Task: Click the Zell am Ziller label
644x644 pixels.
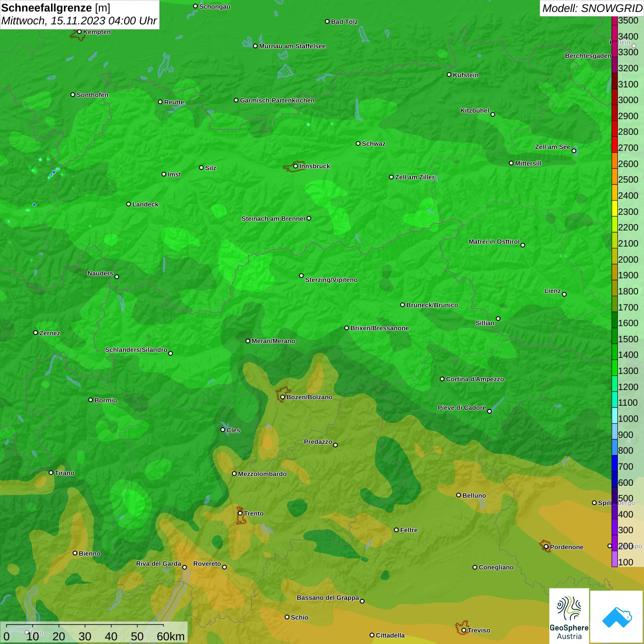Action: click(x=415, y=177)
